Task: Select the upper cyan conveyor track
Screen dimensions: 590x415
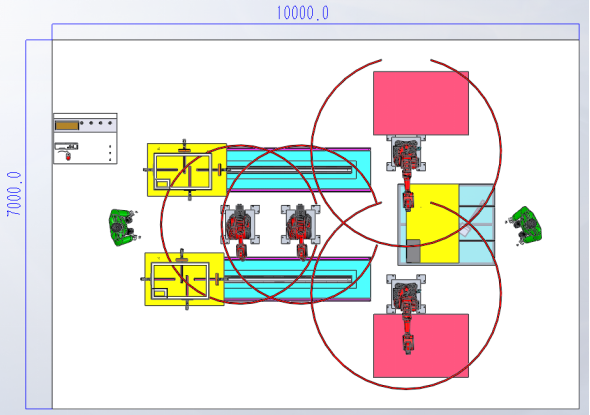Action: tap(298, 170)
